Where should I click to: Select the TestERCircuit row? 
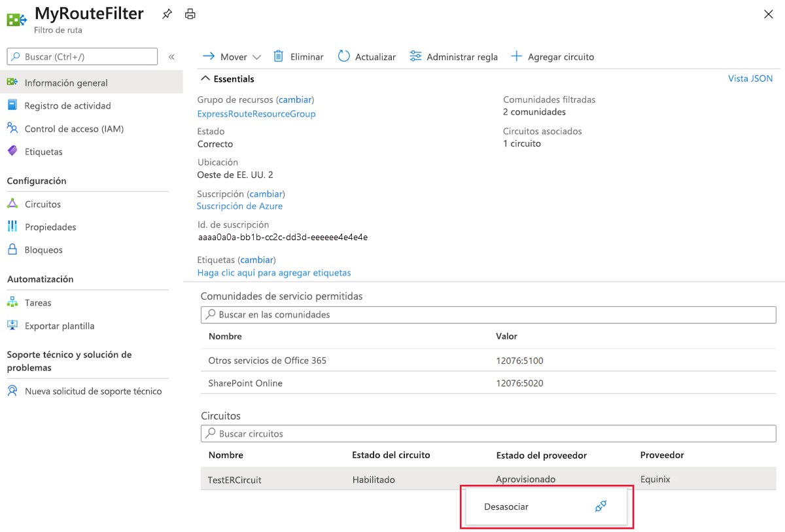(x=487, y=480)
